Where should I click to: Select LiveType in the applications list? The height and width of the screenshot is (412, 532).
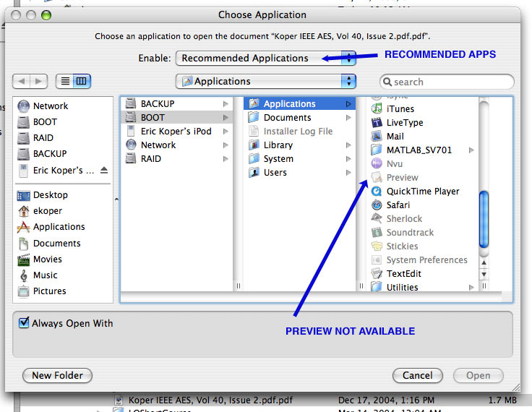(x=405, y=122)
